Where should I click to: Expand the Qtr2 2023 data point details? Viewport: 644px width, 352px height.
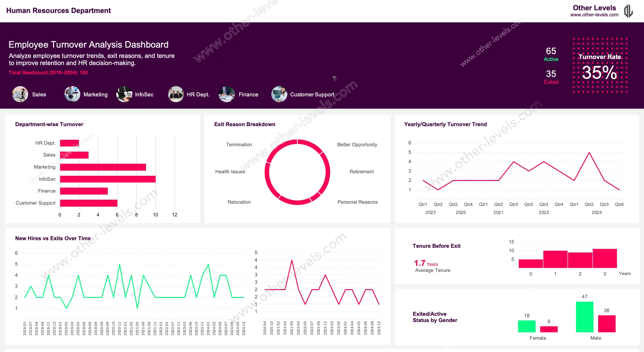[x=438, y=190]
